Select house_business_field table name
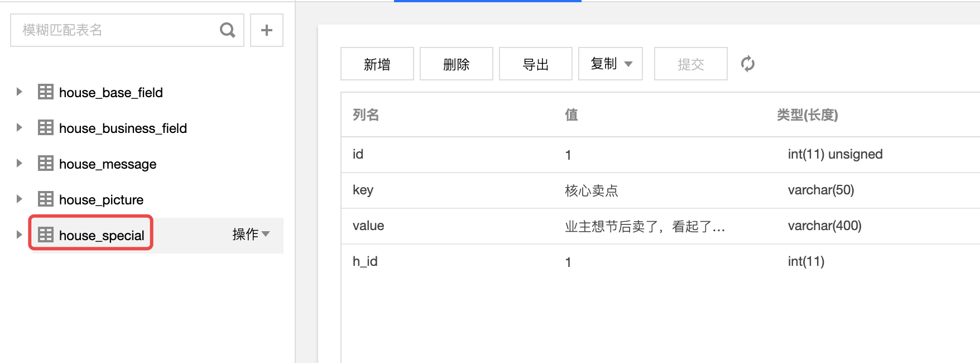 click(123, 128)
